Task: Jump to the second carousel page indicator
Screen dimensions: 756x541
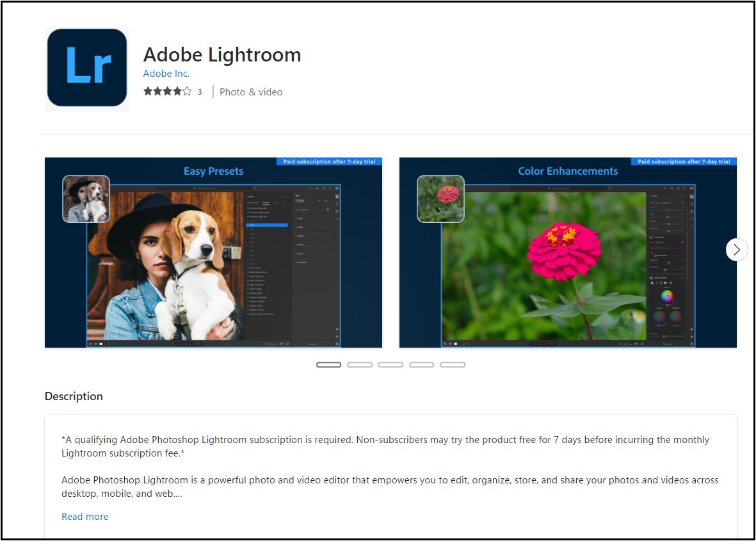Action: point(360,364)
